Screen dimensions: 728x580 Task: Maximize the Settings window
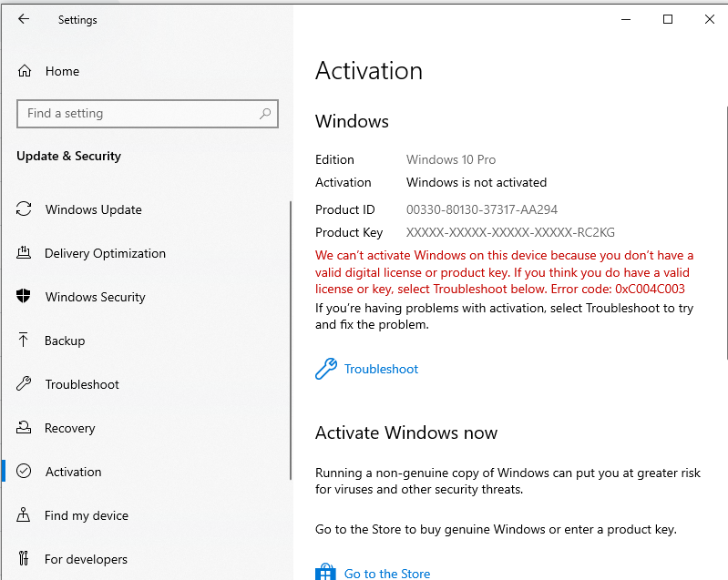click(x=668, y=19)
